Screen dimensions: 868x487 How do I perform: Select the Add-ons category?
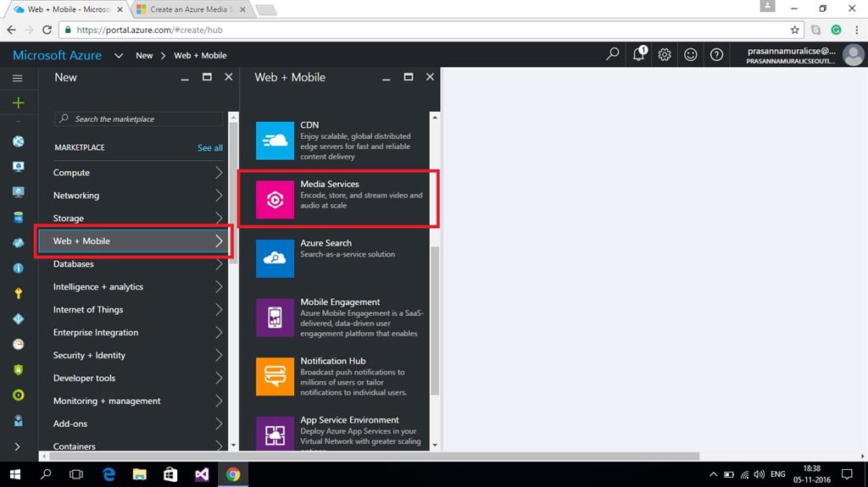pos(133,423)
